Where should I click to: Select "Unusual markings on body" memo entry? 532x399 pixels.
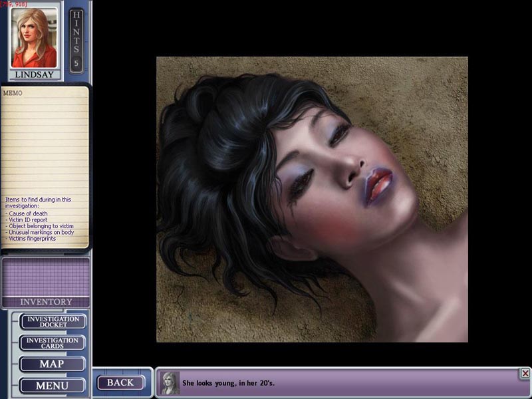pos(39,232)
